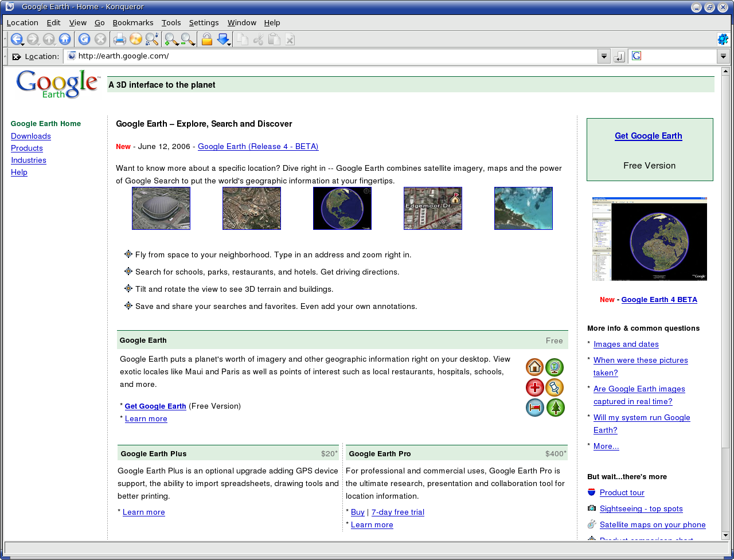Click the Product tour icon
This screenshot has width=734, height=560.
[x=591, y=492]
